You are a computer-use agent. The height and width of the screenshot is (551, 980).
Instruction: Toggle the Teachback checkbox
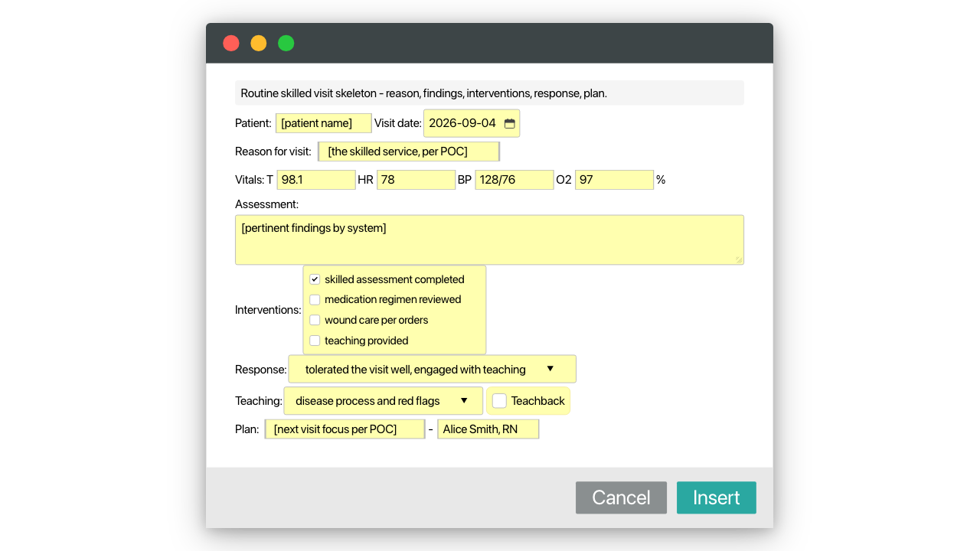(499, 400)
